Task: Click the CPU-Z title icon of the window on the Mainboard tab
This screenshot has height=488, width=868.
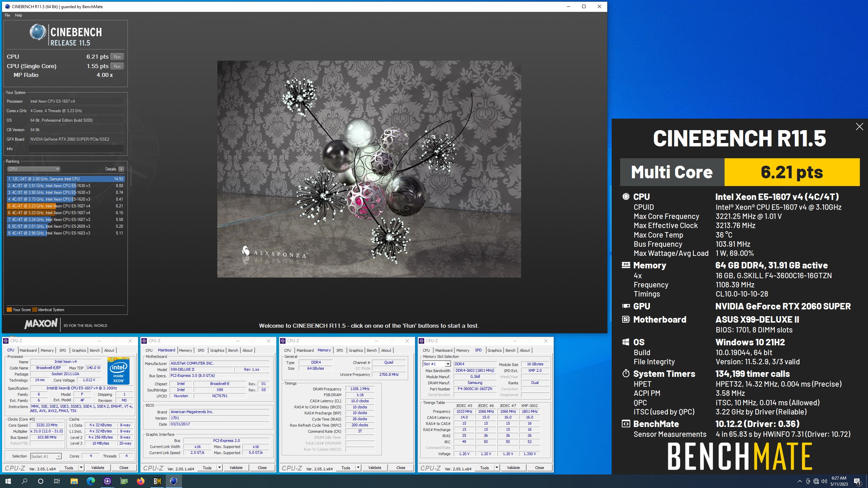Action: pyautogui.click(x=144, y=341)
